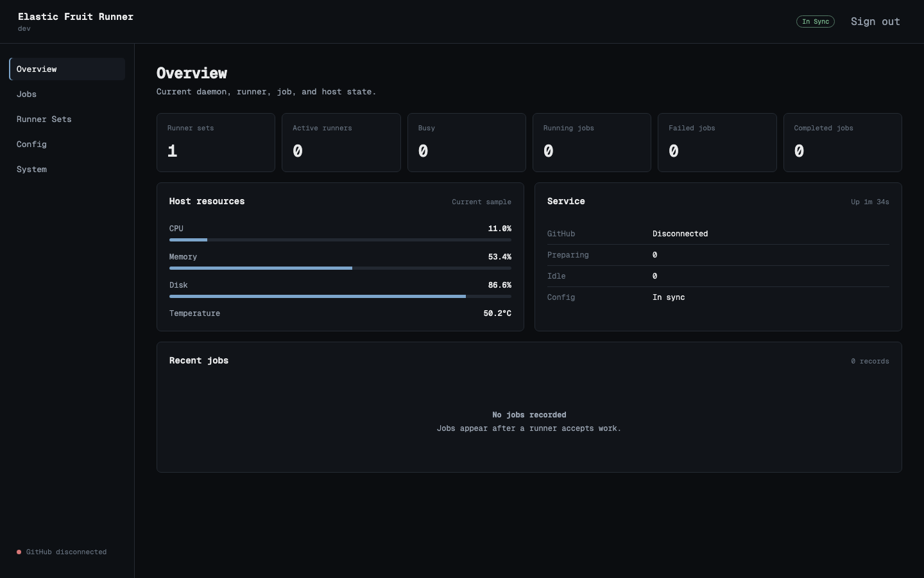The width and height of the screenshot is (924, 578).
Task: Click the Config row label in Service
Action: pos(561,297)
